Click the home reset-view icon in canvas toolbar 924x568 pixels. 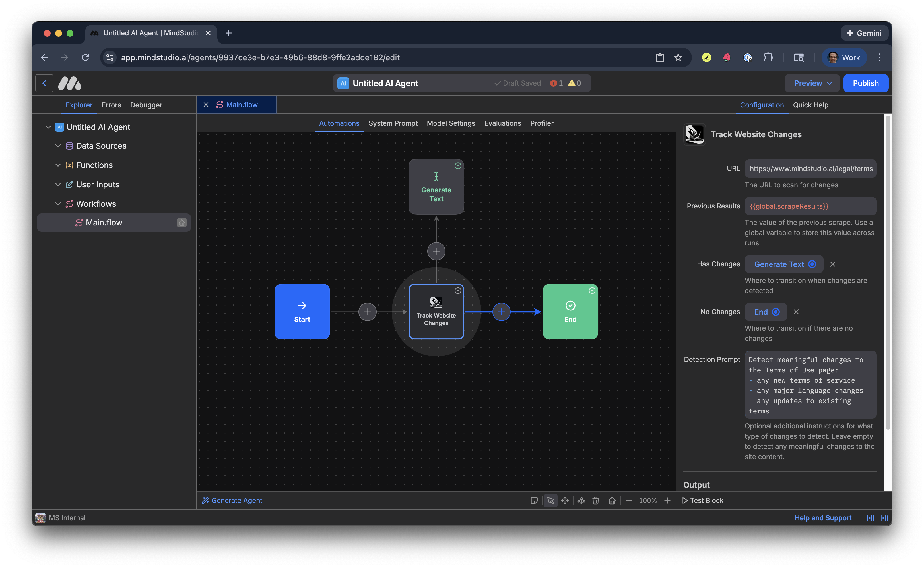612,500
